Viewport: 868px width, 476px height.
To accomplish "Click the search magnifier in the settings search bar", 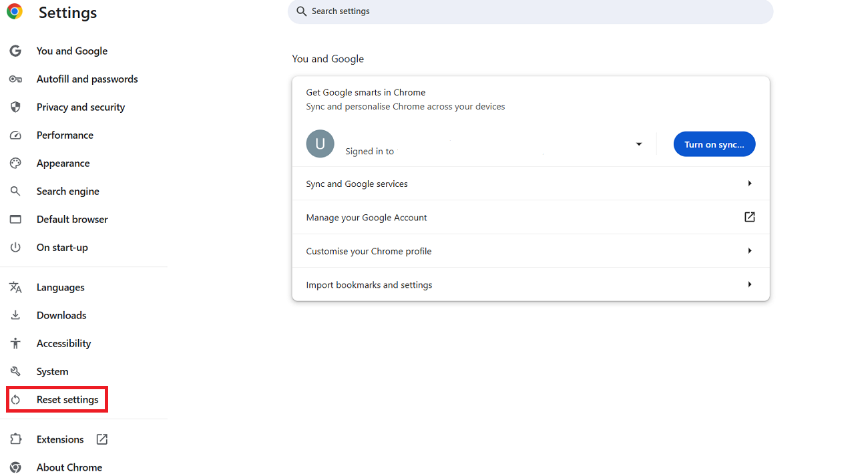I will pos(301,11).
